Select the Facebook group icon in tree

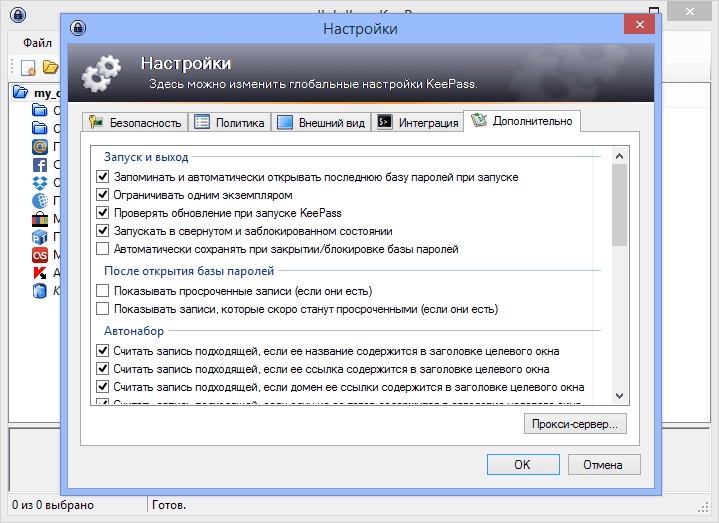[40, 165]
